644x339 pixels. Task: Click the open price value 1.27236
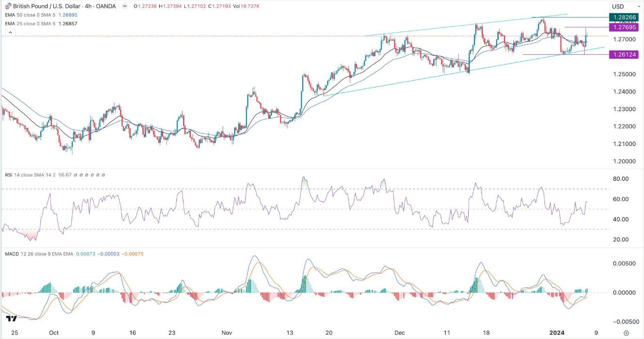pyautogui.click(x=147, y=6)
